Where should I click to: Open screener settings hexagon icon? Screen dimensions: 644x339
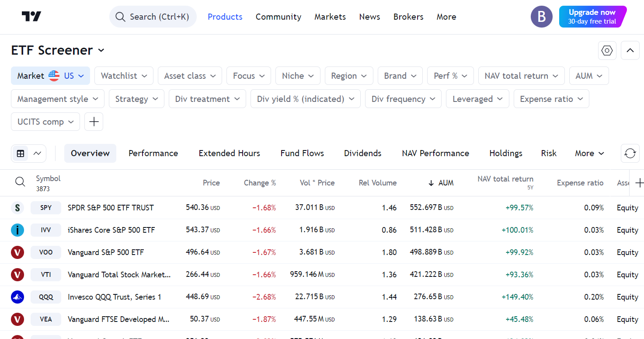(x=607, y=50)
